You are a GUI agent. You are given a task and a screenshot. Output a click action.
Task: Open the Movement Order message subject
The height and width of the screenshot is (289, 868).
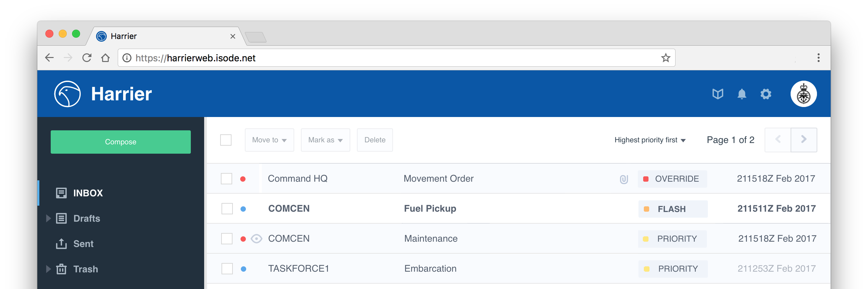[438, 179]
